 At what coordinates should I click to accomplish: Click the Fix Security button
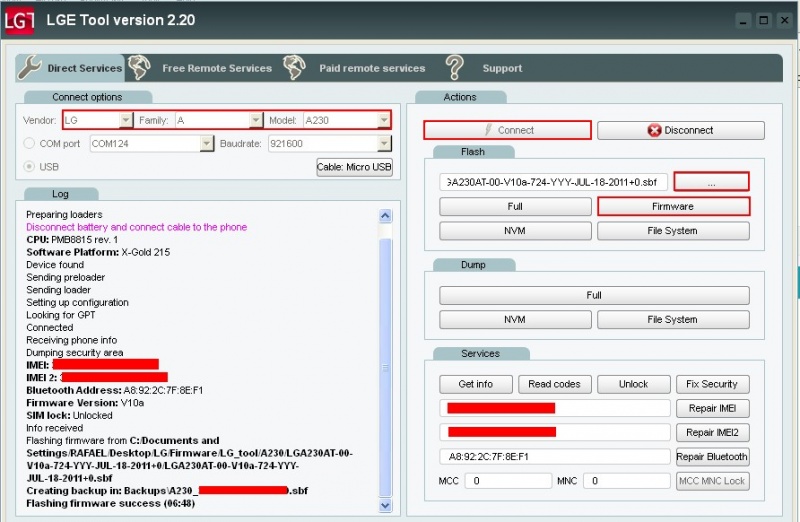click(712, 384)
